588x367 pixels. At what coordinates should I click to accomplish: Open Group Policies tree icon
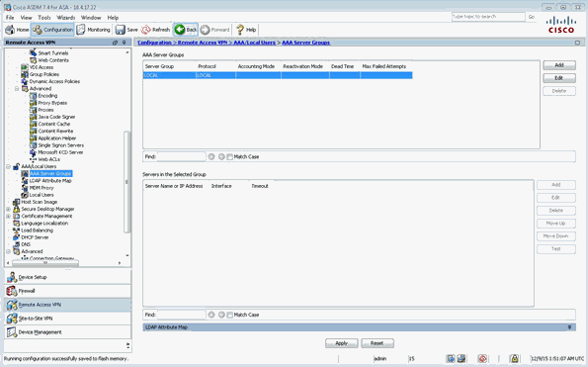pyautogui.click(x=25, y=74)
